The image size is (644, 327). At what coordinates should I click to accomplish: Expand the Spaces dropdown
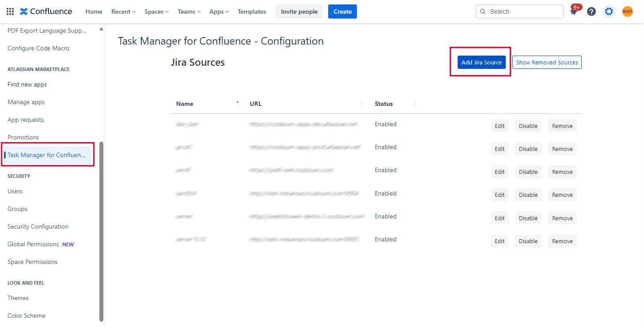[156, 11]
